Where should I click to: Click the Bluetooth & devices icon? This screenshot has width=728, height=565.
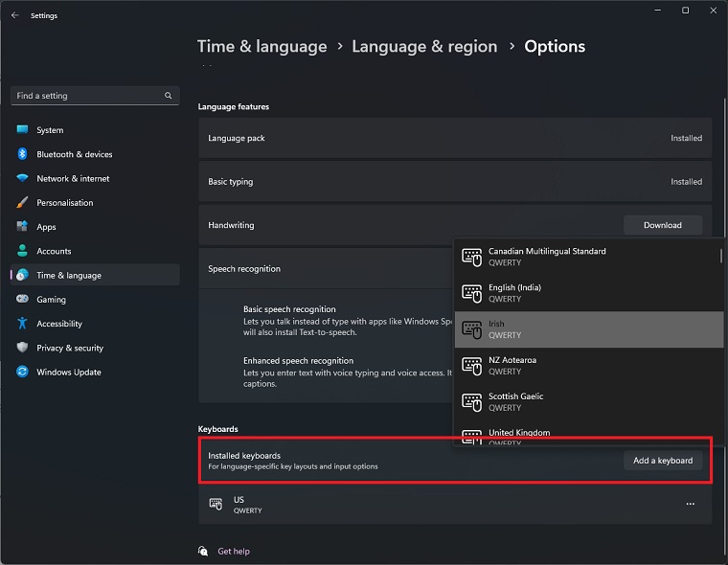tap(22, 153)
